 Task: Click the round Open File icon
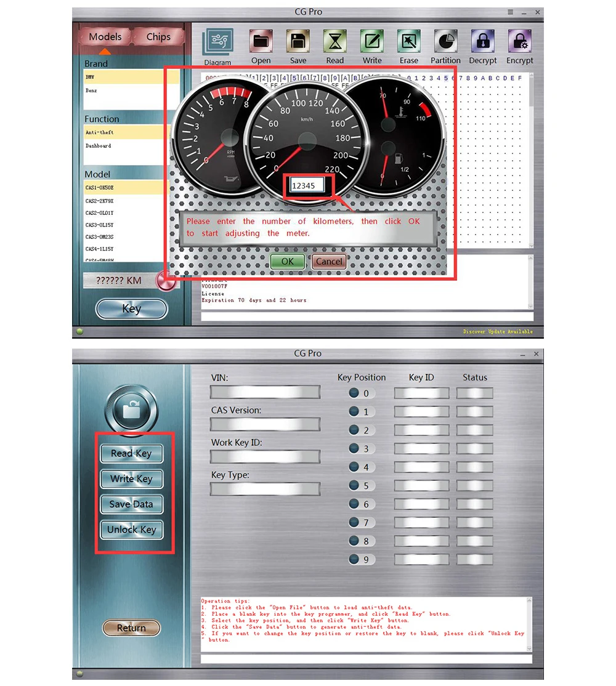(131, 410)
